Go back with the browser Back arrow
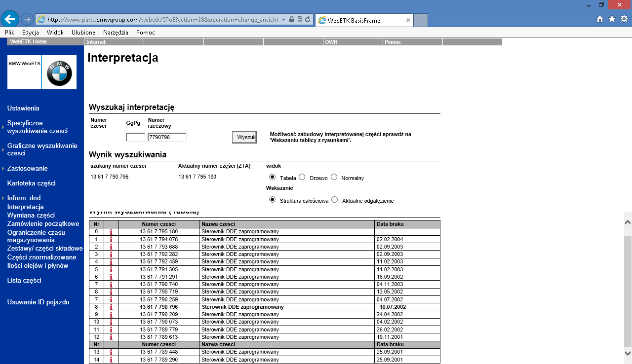The width and height of the screenshot is (632, 364). [10, 19]
